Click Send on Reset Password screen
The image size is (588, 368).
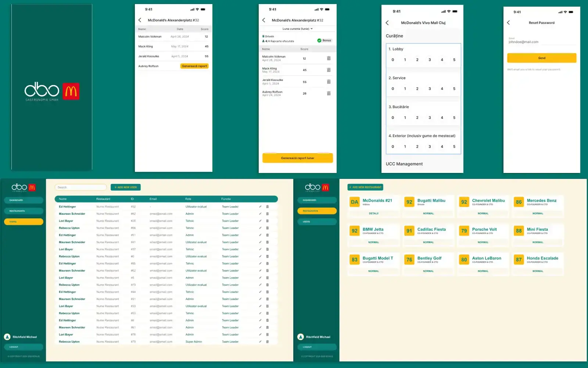point(542,58)
